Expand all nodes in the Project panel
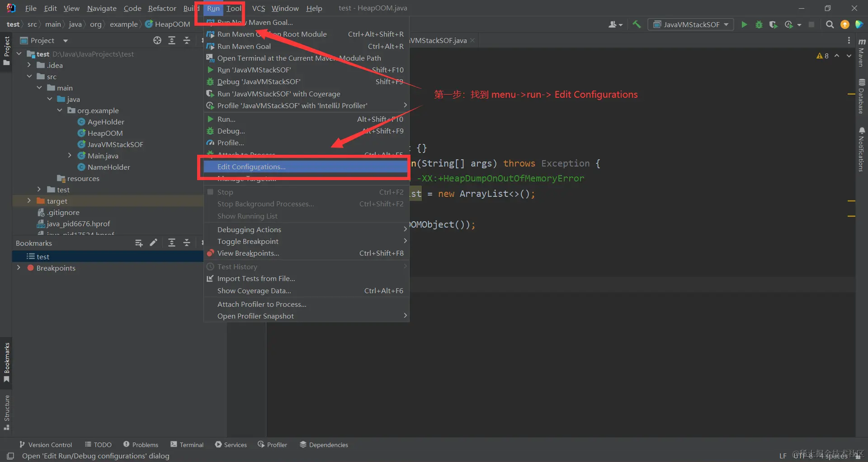Image resolution: width=868 pixels, height=462 pixels. [x=172, y=40]
